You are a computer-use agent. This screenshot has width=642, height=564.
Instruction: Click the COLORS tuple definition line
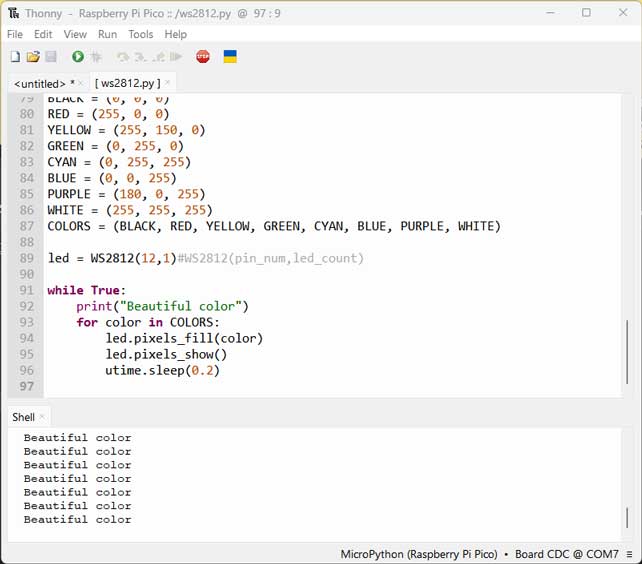274,226
